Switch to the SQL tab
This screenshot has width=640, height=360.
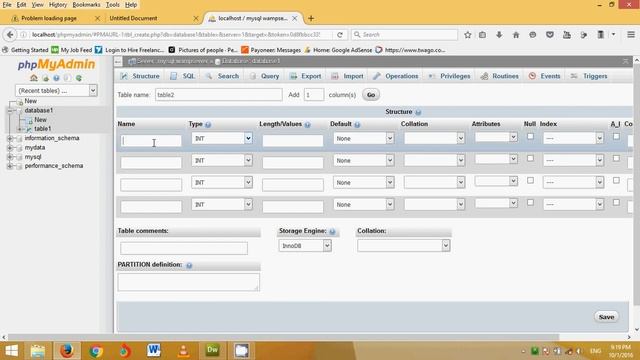[x=182, y=76]
